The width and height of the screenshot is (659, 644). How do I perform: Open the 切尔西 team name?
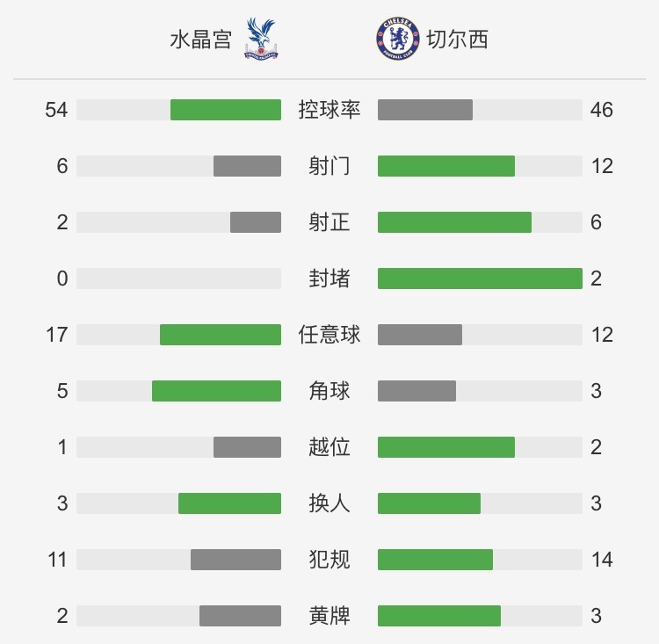tap(457, 40)
